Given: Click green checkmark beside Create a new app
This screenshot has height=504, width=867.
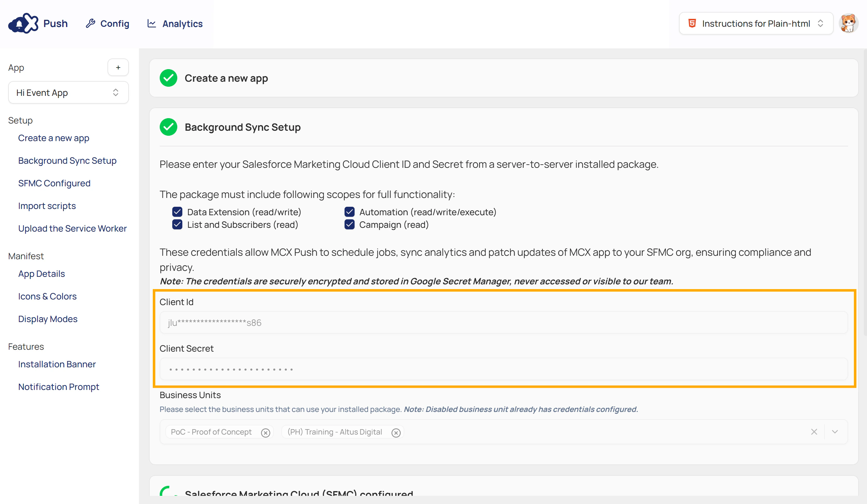Looking at the screenshot, I should (x=168, y=78).
